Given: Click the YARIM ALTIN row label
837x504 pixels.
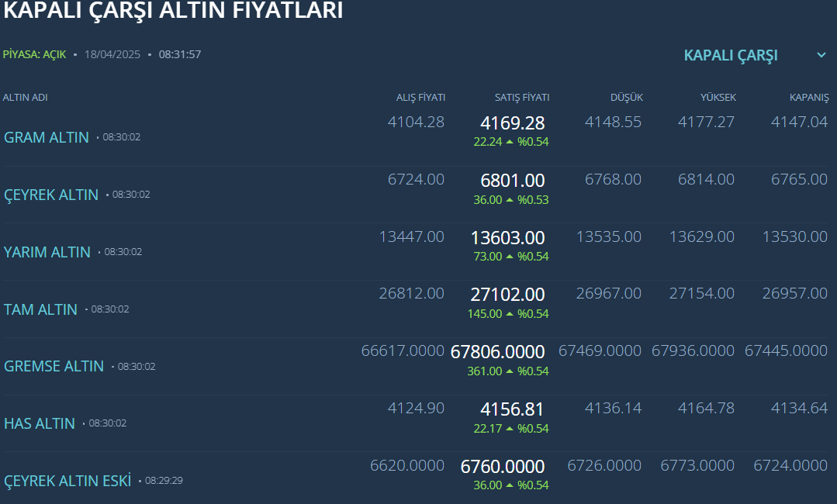Looking at the screenshot, I should point(47,252).
